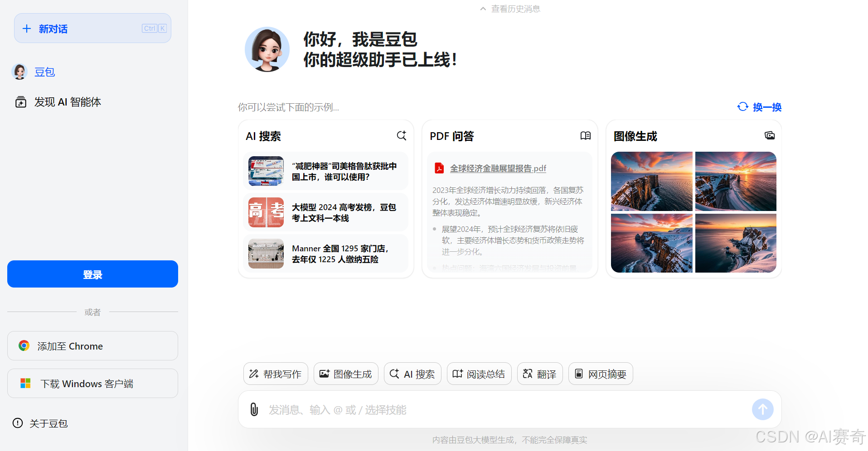Click the PDF 问答 card title
868x451 pixels.
(452, 136)
